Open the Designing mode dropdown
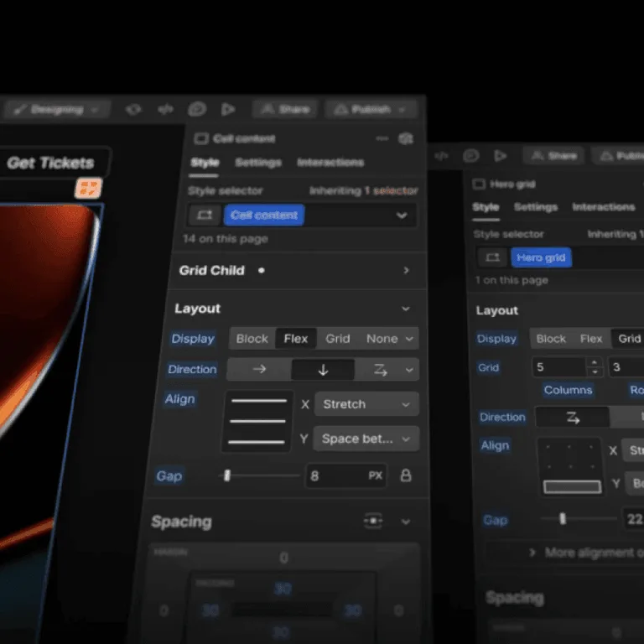The height and width of the screenshot is (644, 644). (57, 110)
